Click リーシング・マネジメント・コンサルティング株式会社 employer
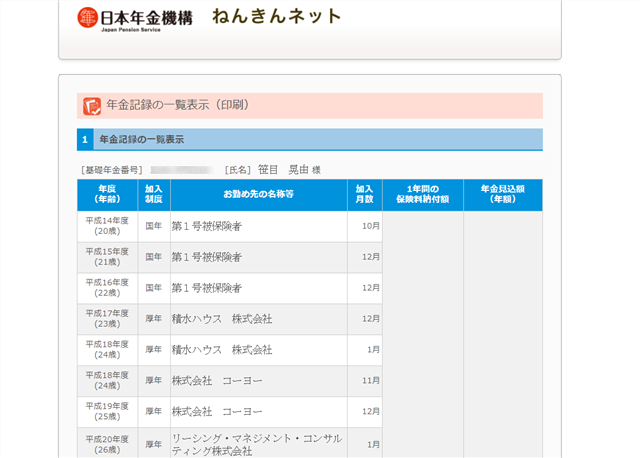Screen dimensions: 640x458 tap(257, 445)
